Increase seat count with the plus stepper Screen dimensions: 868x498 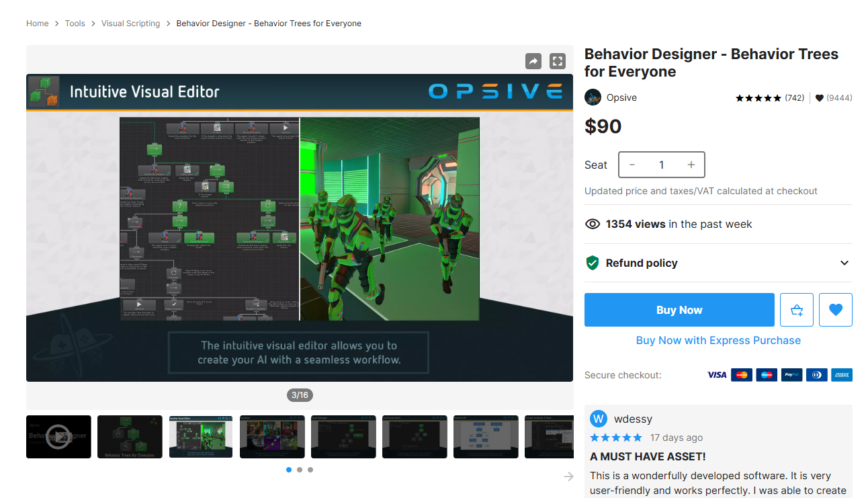click(x=691, y=164)
